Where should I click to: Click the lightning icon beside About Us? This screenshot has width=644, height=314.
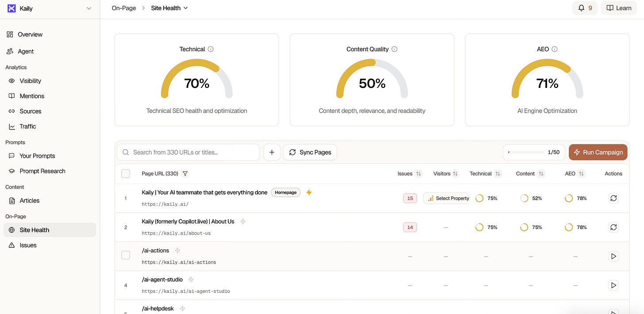tap(242, 222)
